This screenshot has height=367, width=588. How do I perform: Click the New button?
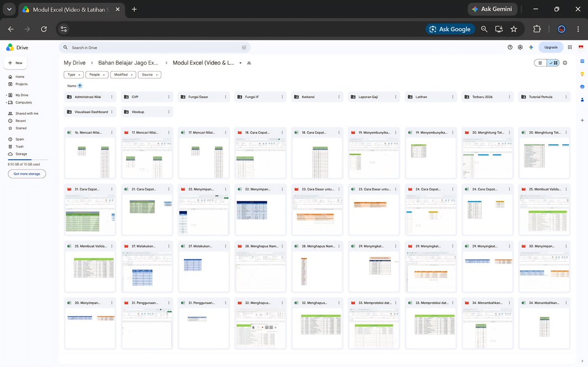[15, 63]
